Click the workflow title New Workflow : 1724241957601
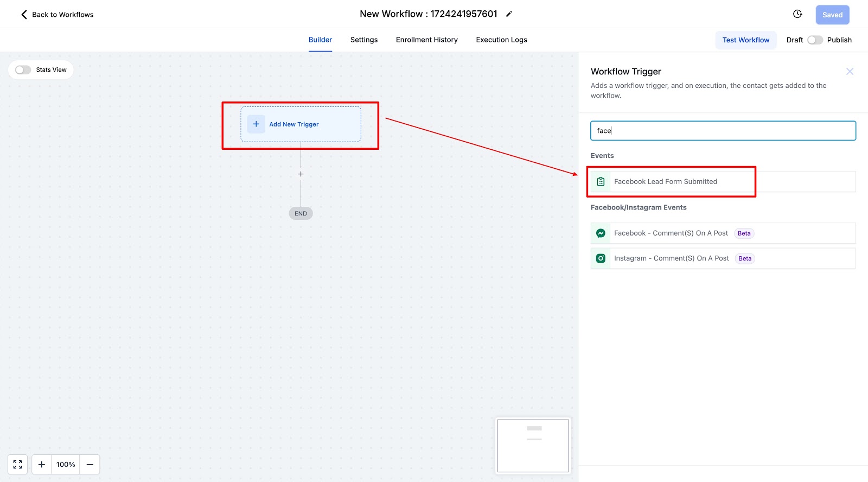This screenshot has height=482, width=868. (429, 14)
